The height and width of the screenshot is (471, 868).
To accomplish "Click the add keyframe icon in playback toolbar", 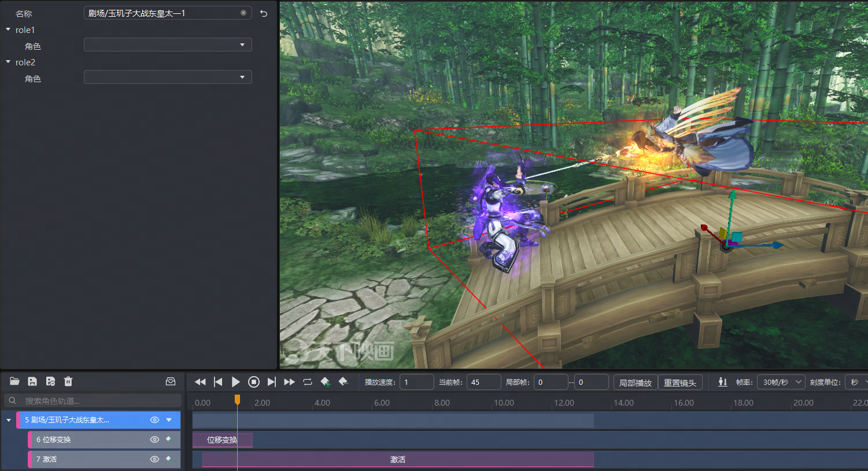I will point(326,382).
